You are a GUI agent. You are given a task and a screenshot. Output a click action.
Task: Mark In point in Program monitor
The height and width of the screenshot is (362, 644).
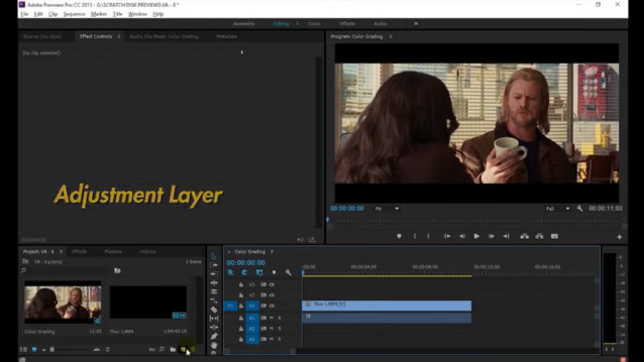pos(414,237)
